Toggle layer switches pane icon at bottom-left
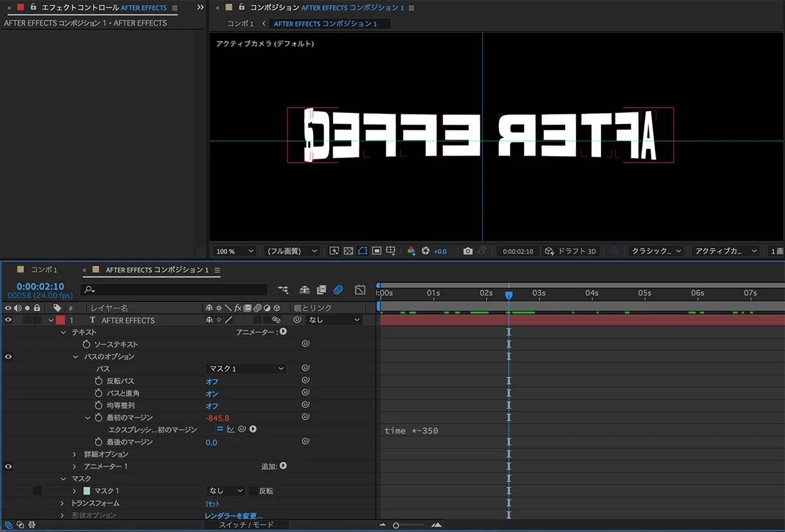This screenshot has width=785, height=532. (8, 525)
